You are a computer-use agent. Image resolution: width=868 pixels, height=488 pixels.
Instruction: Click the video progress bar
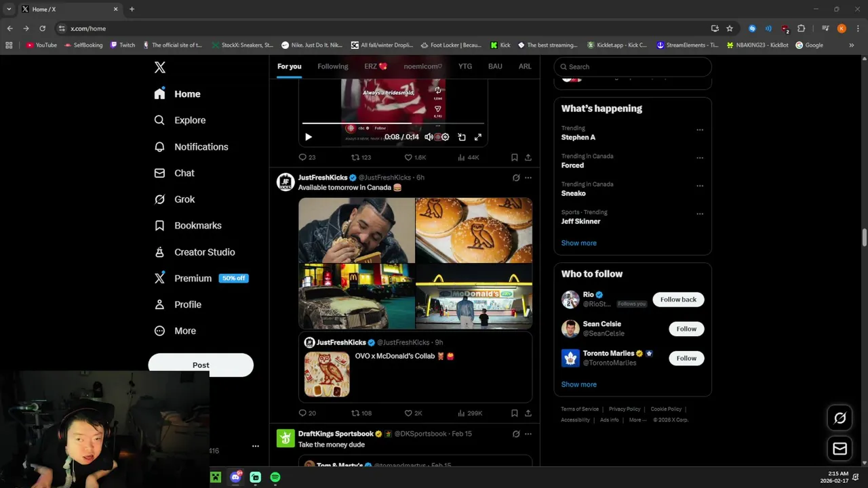(393, 123)
